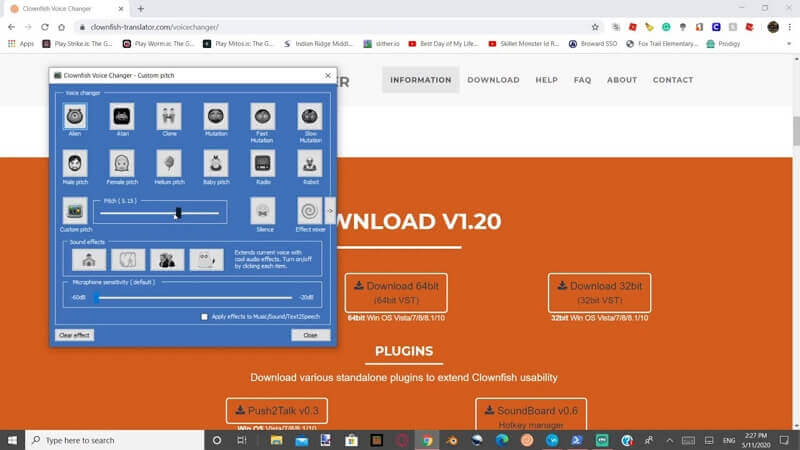Toggle the ghost sound effect

click(207, 260)
